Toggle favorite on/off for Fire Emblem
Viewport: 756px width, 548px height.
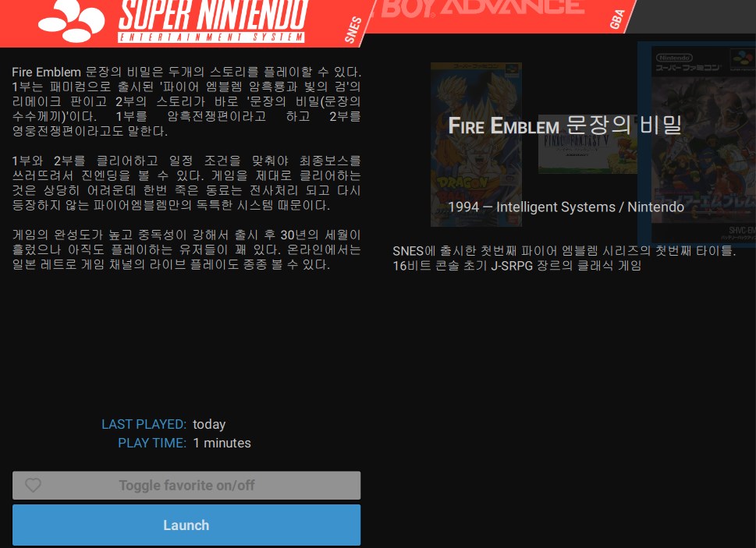pos(186,485)
